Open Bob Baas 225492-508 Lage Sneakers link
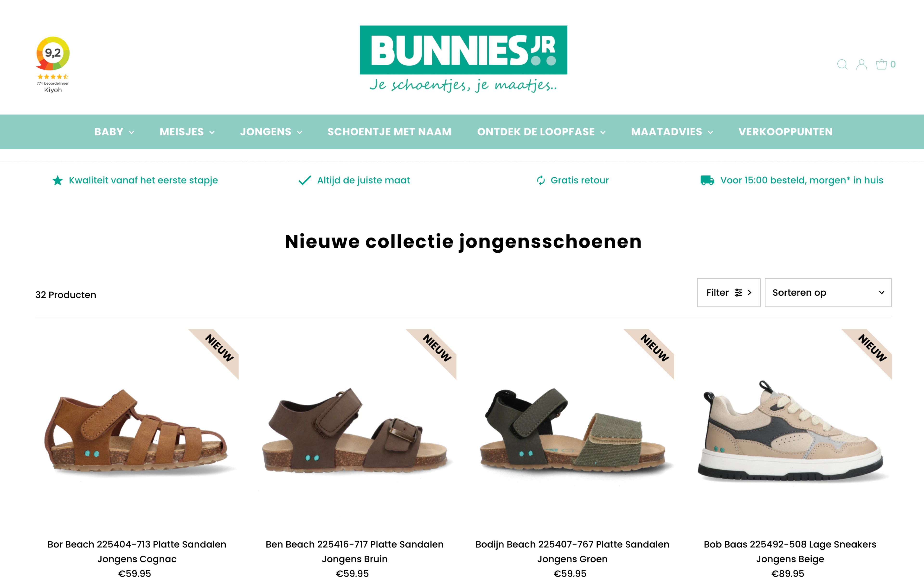 [x=790, y=552]
